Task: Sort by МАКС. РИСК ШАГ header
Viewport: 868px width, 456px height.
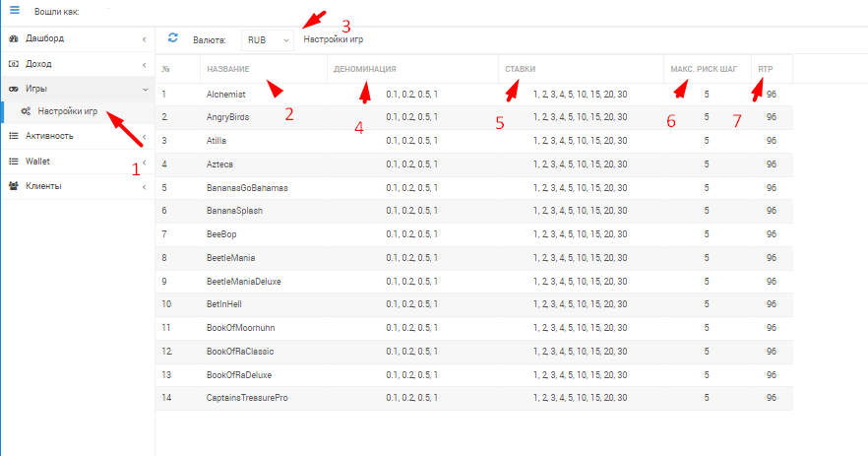Action: (704, 69)
